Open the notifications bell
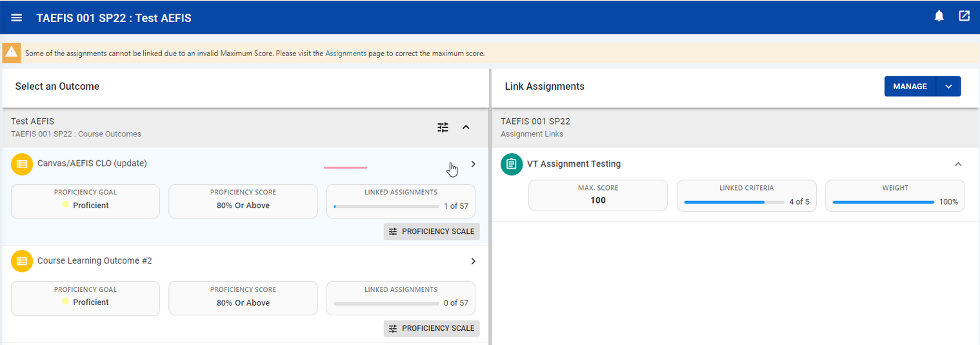This screenshot has width=980, height=345. (939, 16)
